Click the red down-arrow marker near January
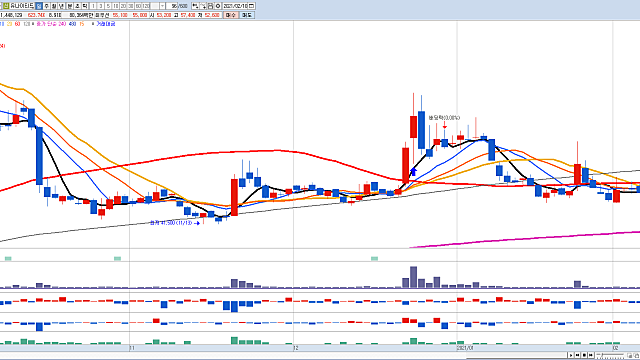The height and width of the screenshot is (360, 640). [x=444, y=125]
